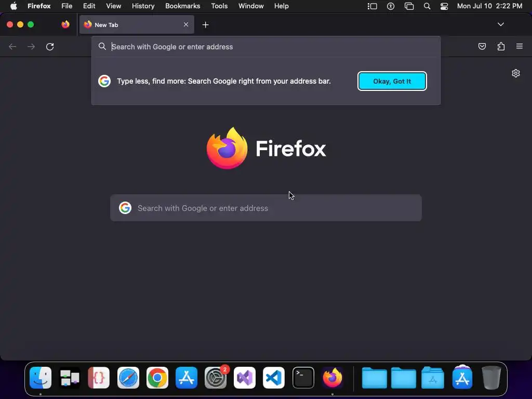Open the File menu
This screenshot has height=399, width=532.
click(x=67, y=6)
